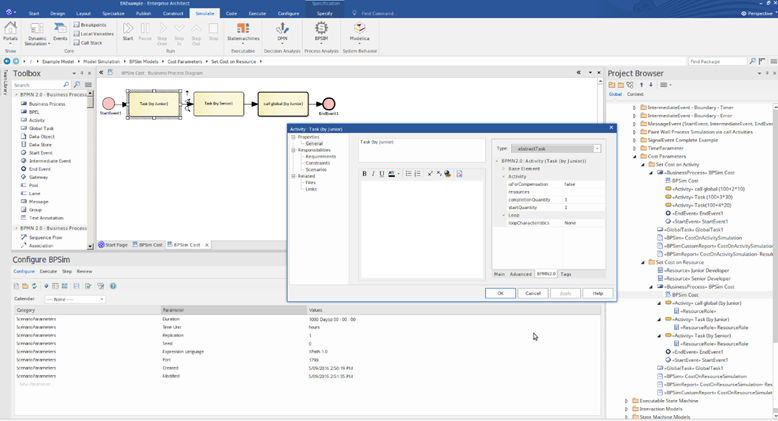Open the Modelica system behavior icon
This screenshot has width=778, height=421.
click(359, 31)
